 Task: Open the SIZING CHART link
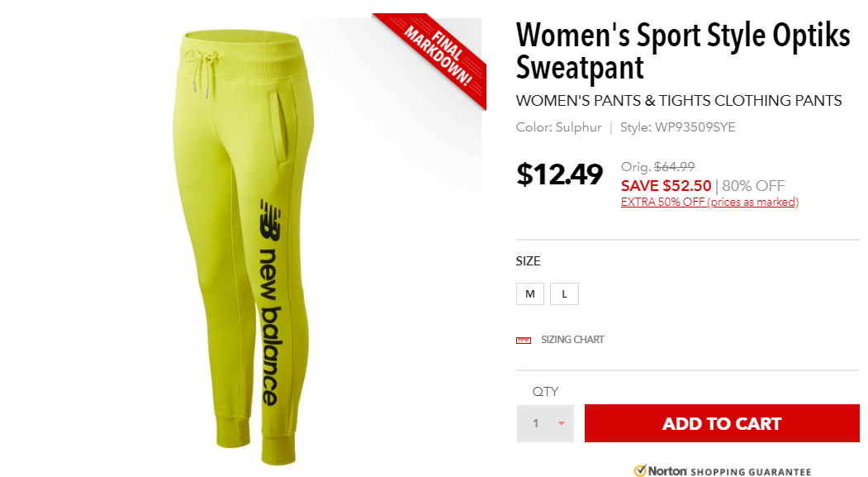coord(572,340)
